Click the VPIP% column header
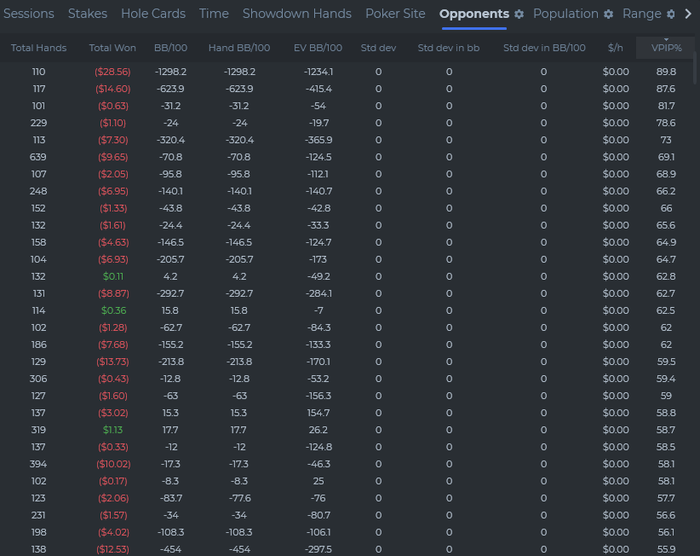The height and width of the screenshot is (556, 700). click(x=666, y=48)
